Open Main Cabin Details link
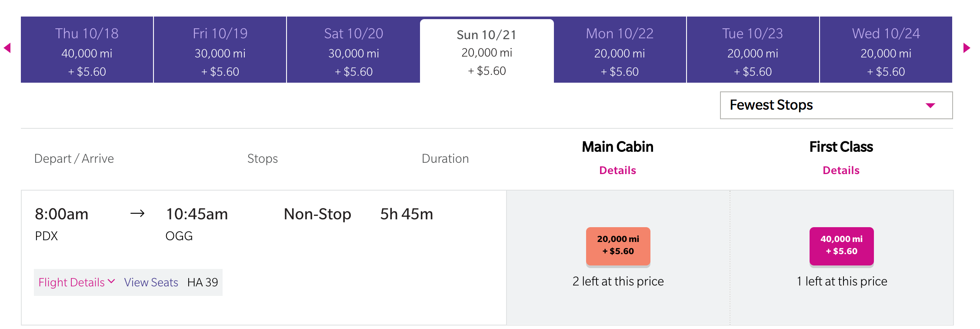This screenshot has width=980, height=329. [x=617, y=171]
